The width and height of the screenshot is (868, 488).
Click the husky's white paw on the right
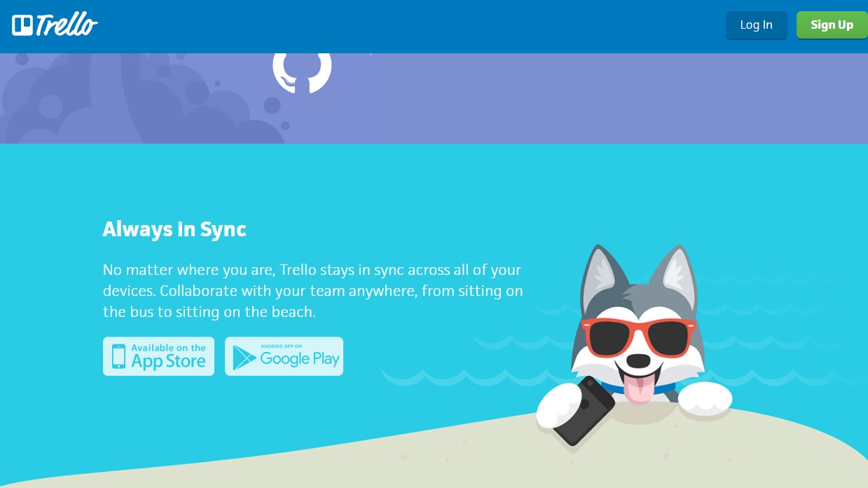[705, 398]
